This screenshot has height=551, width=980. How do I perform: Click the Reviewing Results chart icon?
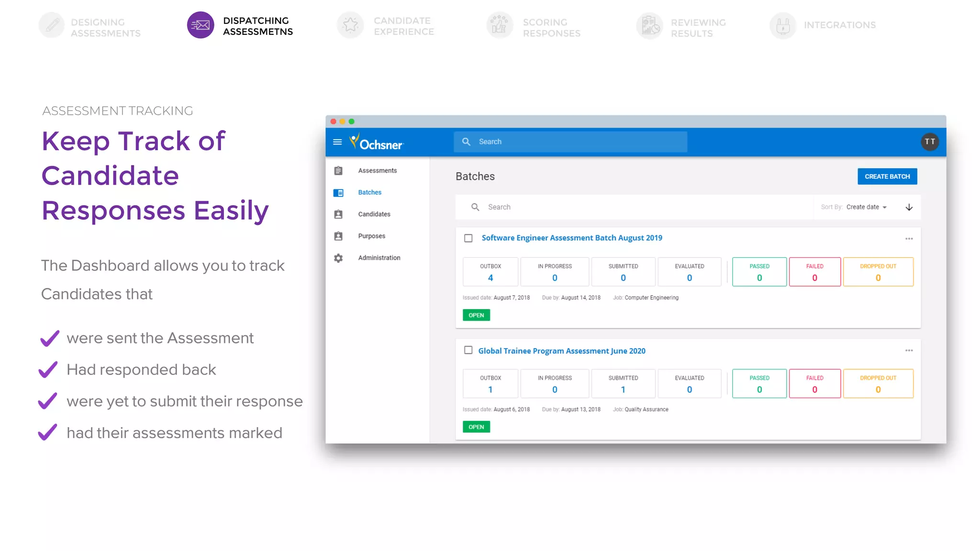coord(649,25)
